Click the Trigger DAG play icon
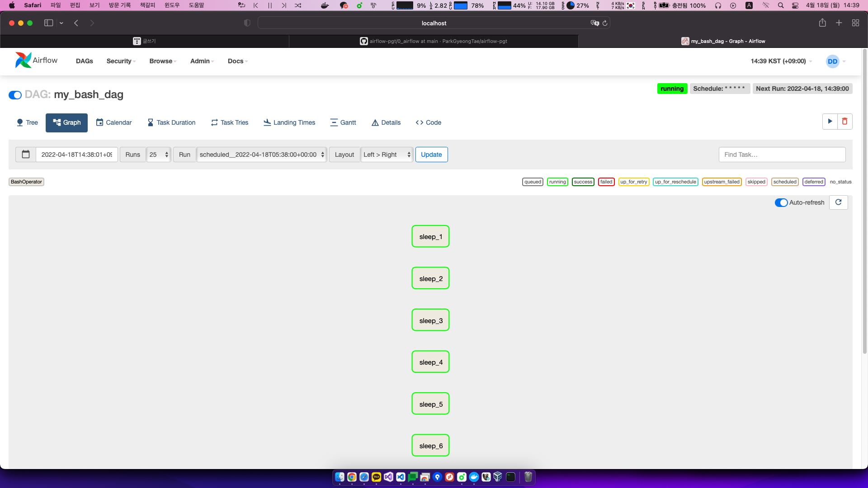This screenshot has height=488, width=868. 830,122
